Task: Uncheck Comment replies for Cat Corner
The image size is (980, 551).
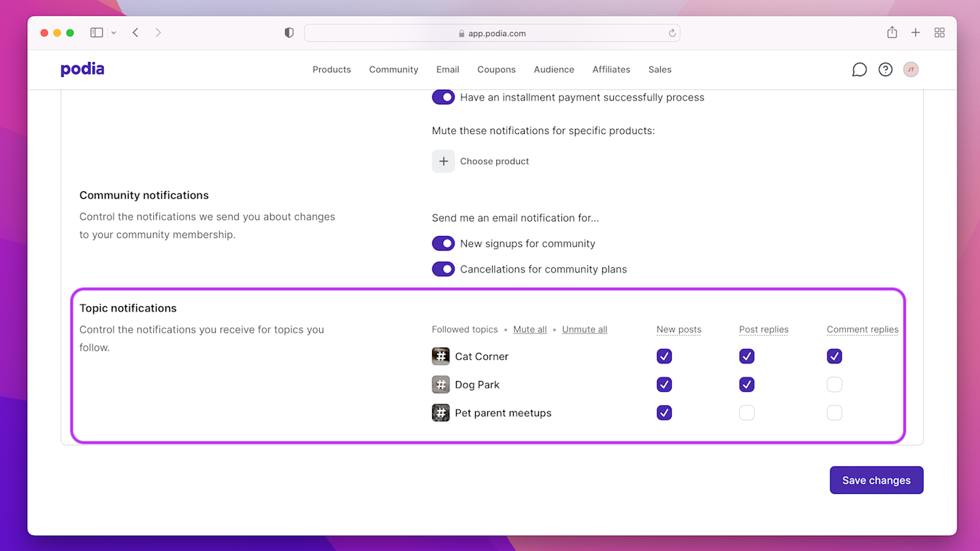Action: [834, 356]
